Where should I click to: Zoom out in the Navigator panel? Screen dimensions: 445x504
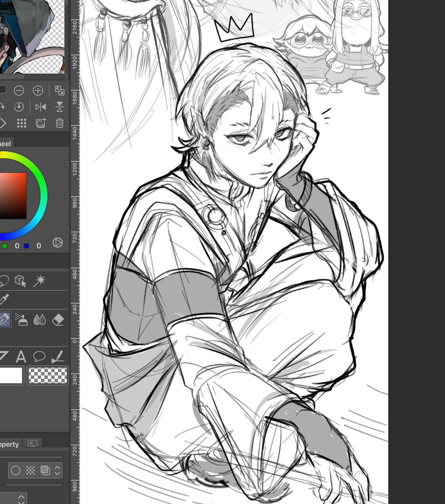point(19,91)
